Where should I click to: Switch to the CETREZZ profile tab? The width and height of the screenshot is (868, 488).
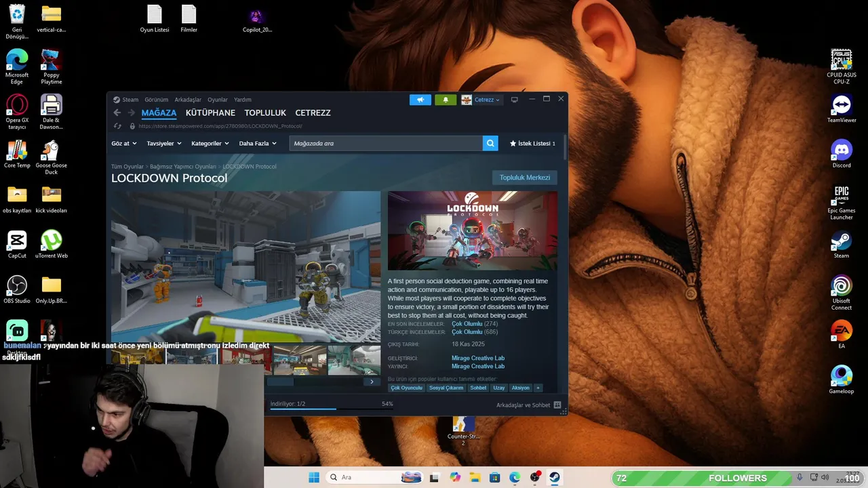(x=313, y=113)
